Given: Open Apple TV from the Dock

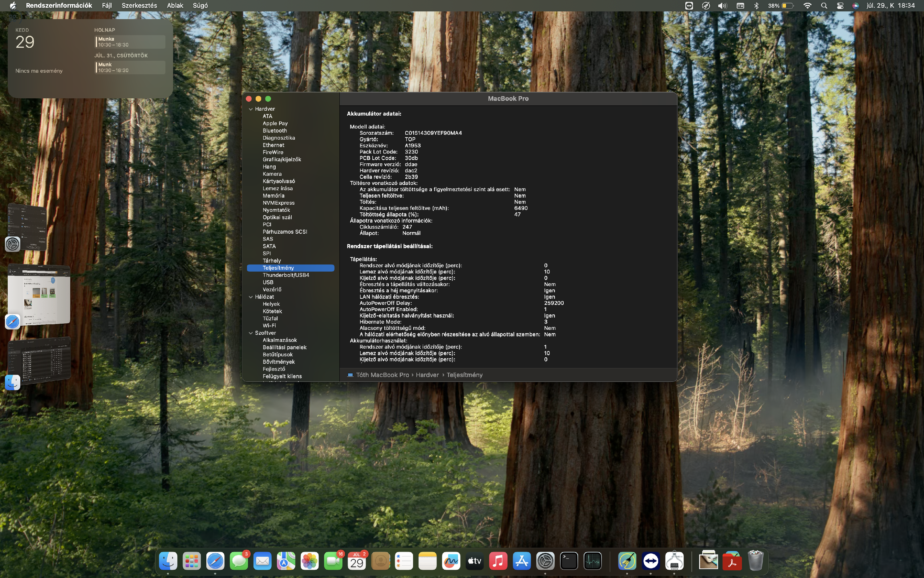Looking at the screenshot, I should tap(475, 561).
